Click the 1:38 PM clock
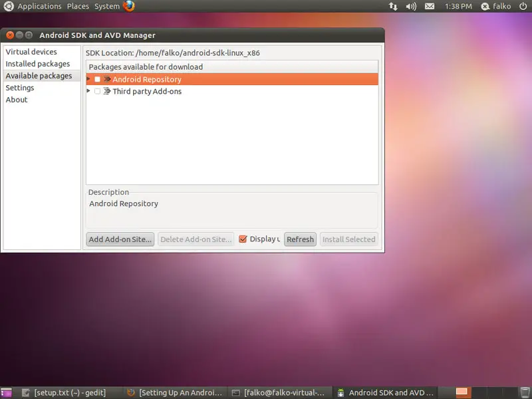 pyautogui.click(x=458, y=7)
